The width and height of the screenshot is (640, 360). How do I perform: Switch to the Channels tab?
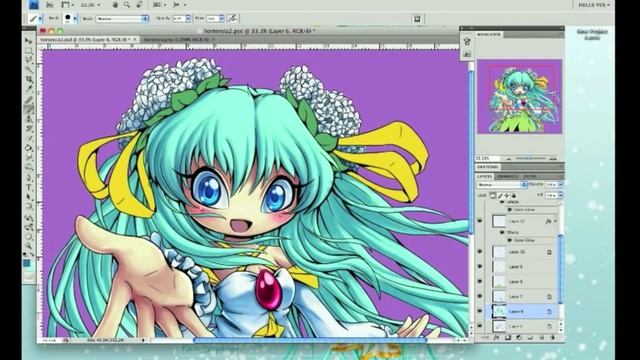point(507,176)
